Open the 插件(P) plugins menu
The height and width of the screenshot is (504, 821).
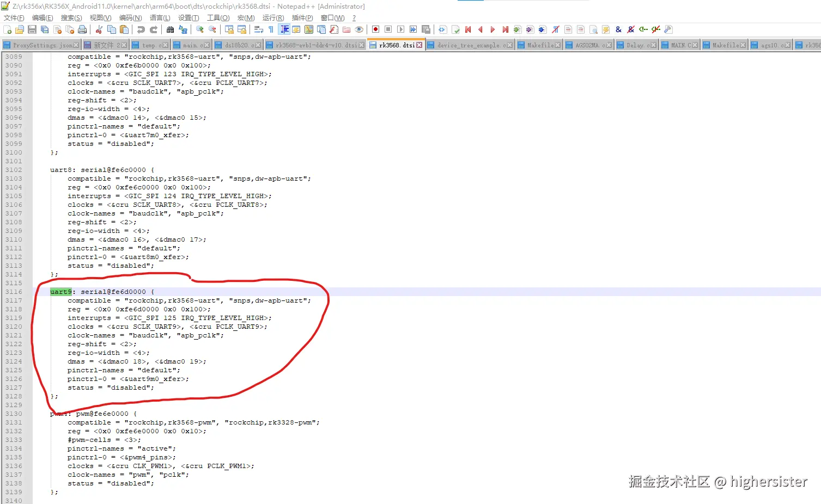(x=302, y=18)
